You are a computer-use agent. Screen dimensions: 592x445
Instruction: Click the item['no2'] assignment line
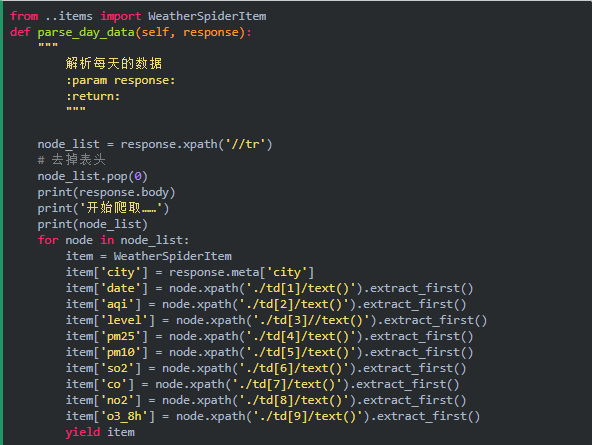[x=266, y=400]
